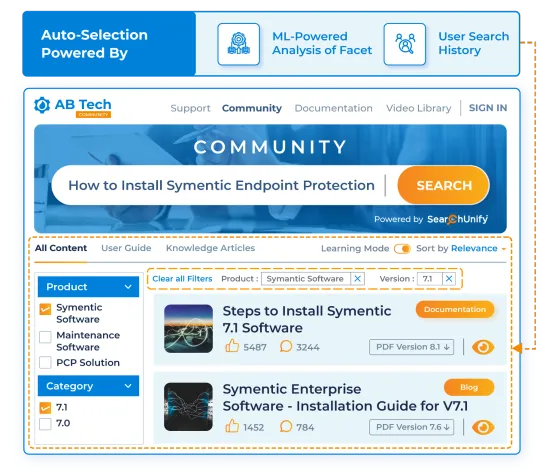This screenshot has width=558, height=472.
Task: Check the Maintenance Software checkbox
Action: pyautogui.click(x=45, y=337)
